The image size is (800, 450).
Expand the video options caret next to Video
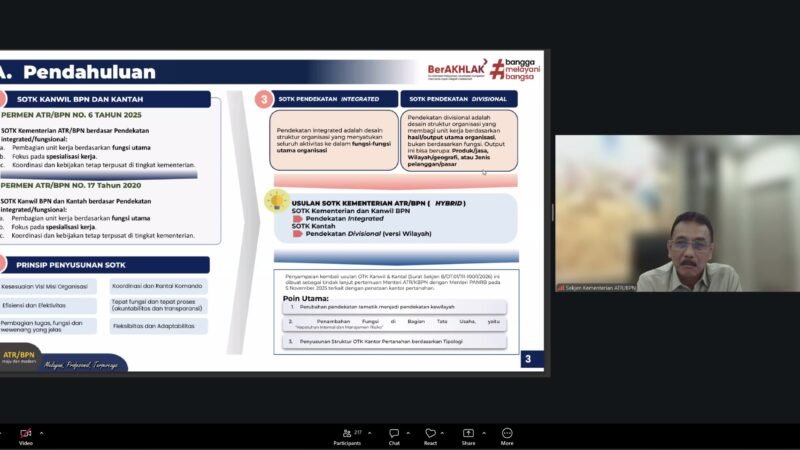coord(41,434)
